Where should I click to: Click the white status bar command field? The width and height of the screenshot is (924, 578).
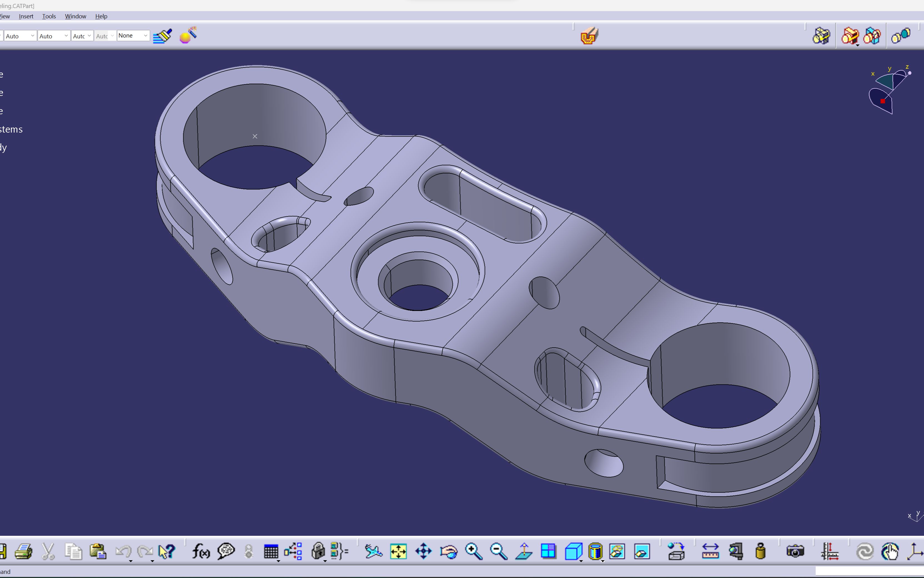pos(869,571)
